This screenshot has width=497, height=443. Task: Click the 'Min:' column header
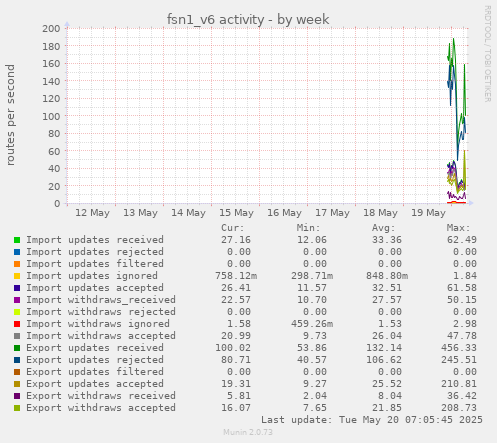(x=308, y=228)
